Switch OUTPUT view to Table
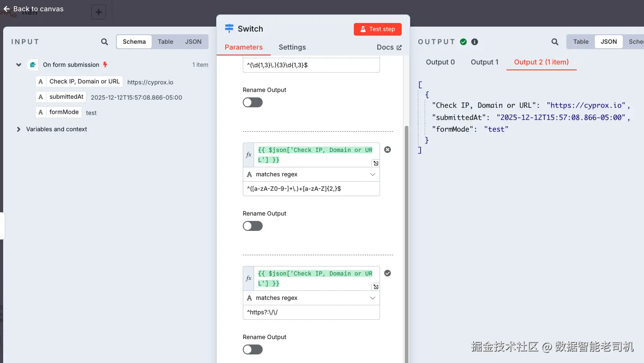 pyautogui.click(x=581, y=41)
